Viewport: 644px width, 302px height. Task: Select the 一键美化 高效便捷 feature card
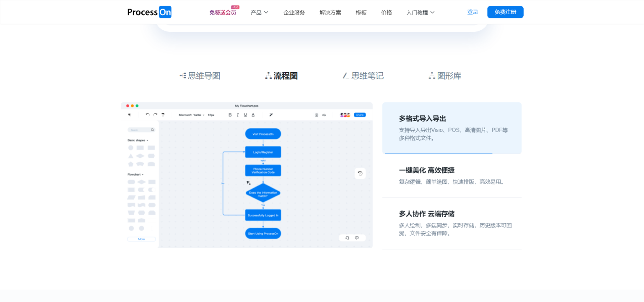click(452, 175)
